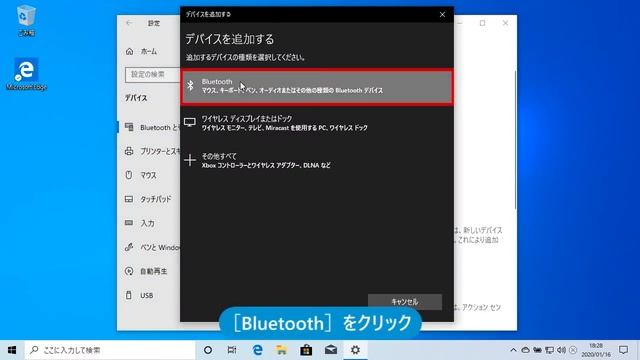Open Microsoft Store from the taskbar
This screenshot has width=640, height=360.
coord(306,350)
